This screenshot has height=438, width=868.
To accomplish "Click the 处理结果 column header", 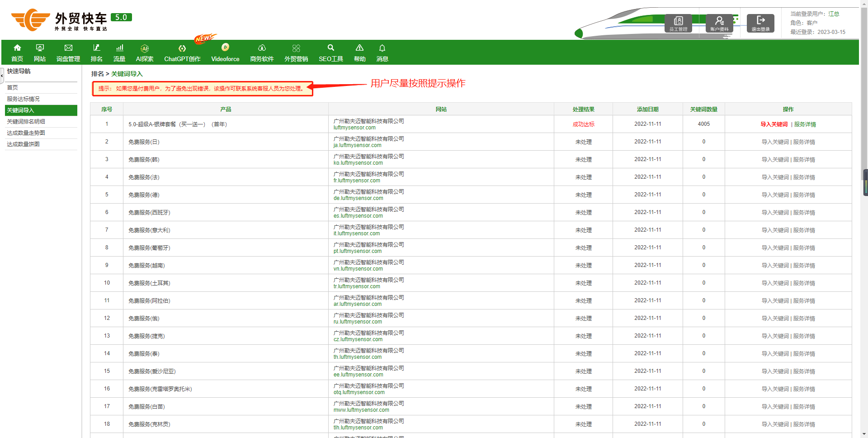I will (x=583, y=109).
